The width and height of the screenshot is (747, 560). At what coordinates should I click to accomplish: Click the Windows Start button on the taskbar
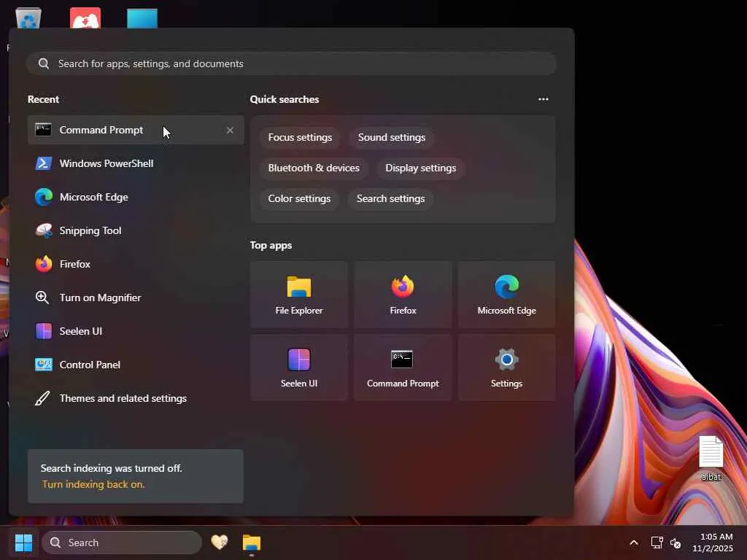pyautogui.click(x=24, y=542)
